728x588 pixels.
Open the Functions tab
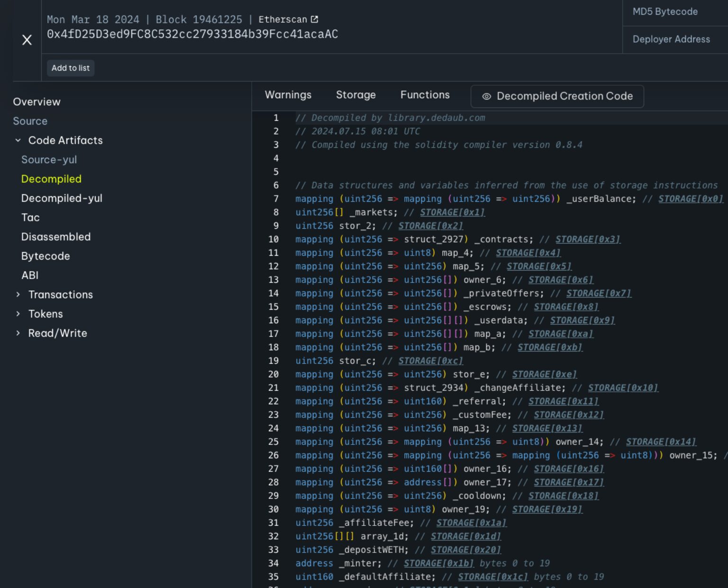425,95
